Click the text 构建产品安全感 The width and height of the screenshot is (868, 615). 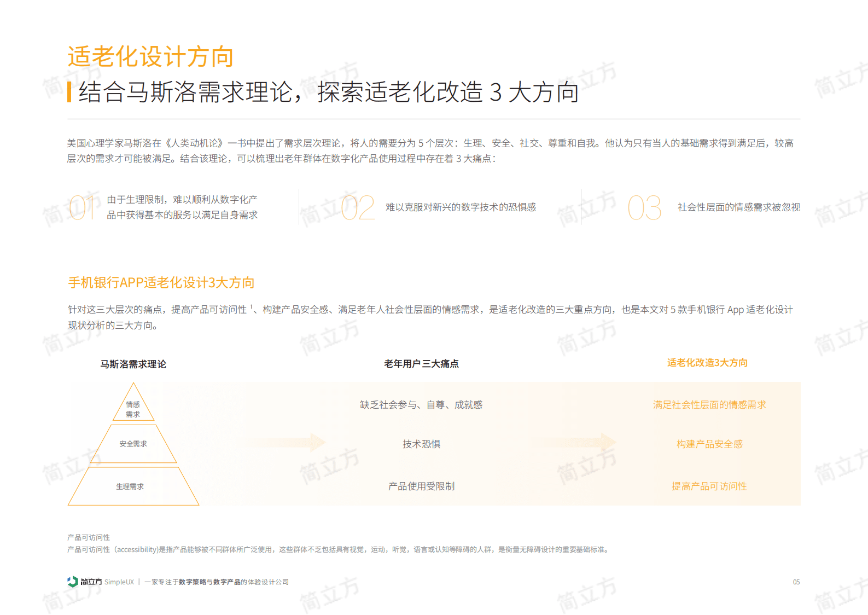709,444
